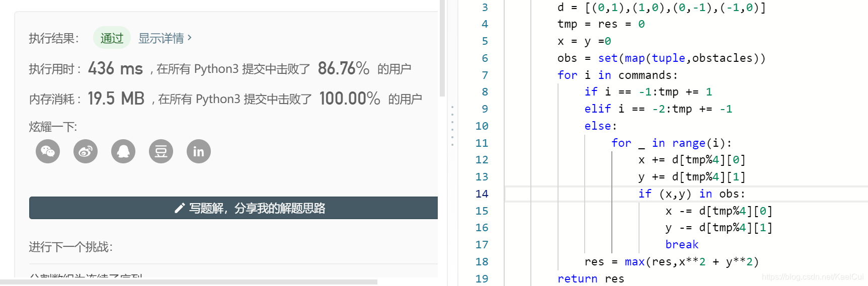Click the 炫耀一下 label
Image resolution: width=868 pixels, height=286 pixels.
53,127
